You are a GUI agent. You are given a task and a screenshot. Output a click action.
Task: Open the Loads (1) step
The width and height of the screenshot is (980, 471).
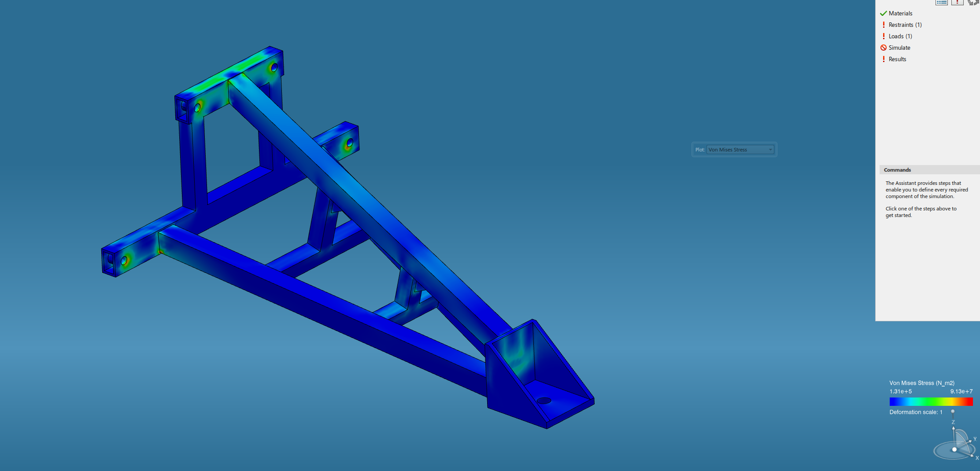point(900,36)
